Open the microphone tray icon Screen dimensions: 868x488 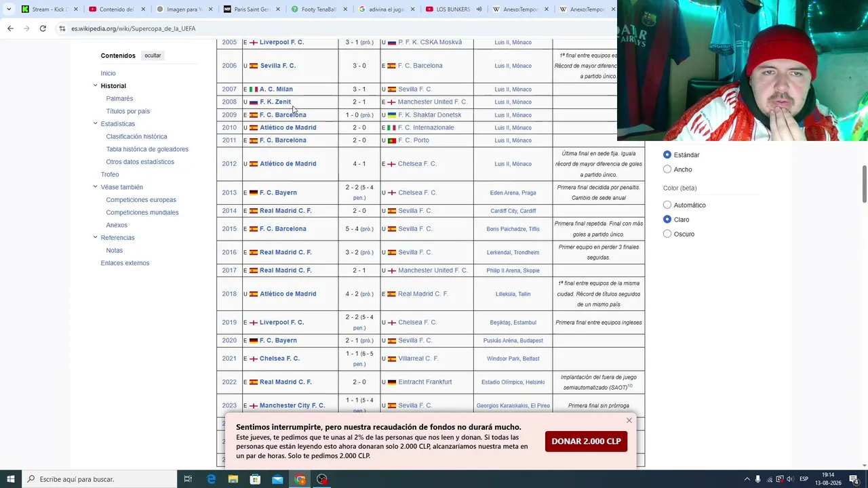tap(758, 479)
